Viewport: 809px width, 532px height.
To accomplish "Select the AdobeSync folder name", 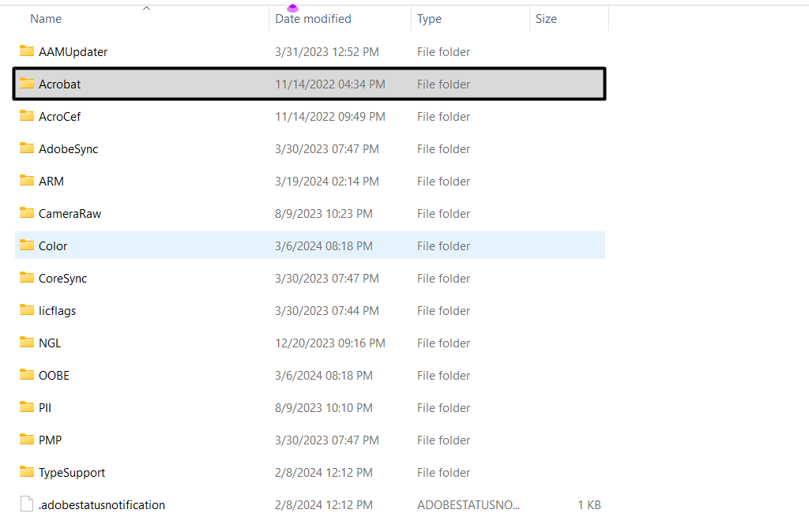I will (x=69, y=148).
